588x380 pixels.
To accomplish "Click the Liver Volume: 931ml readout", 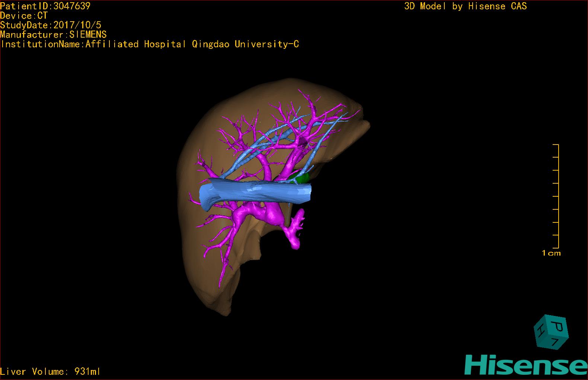I will pyautogui.click(x=50, y=371).
